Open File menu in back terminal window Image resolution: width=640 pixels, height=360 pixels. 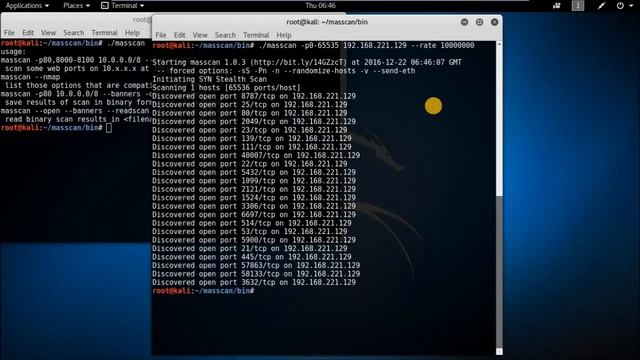[x=9, y=33]
